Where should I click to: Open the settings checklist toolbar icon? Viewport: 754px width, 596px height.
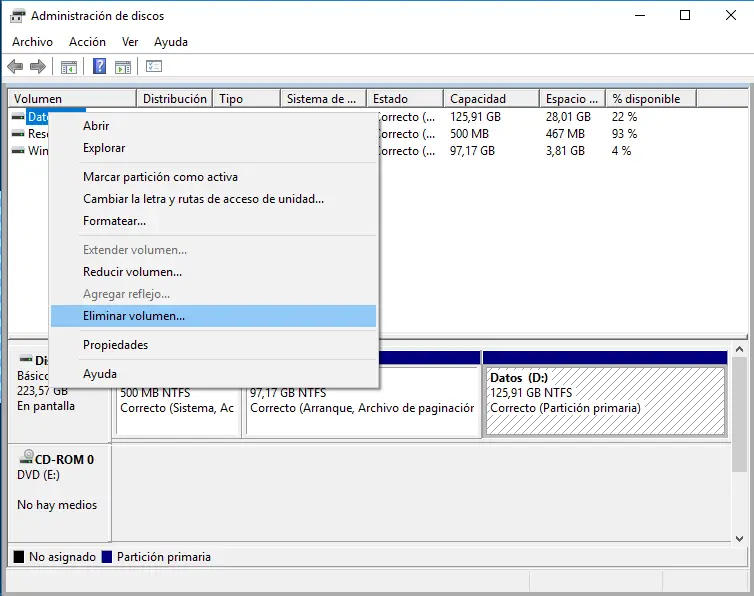pyautogui.click(x=154, y=66)
